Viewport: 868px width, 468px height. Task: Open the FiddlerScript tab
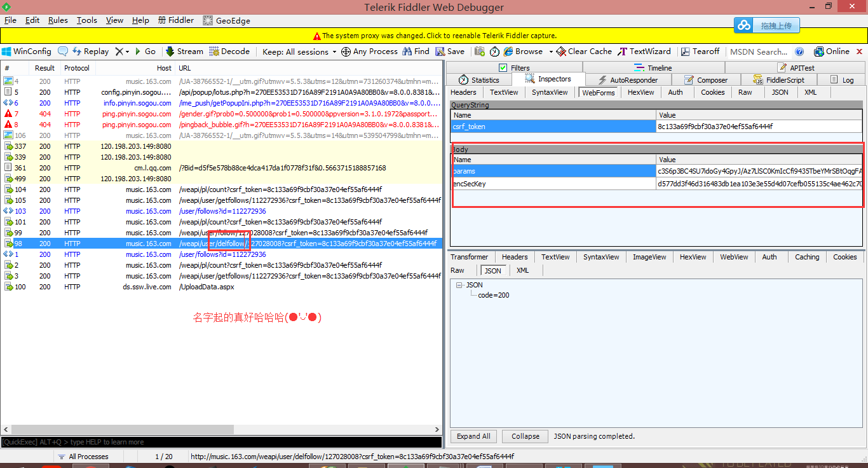pyautogui.click(x=779, y=79)
